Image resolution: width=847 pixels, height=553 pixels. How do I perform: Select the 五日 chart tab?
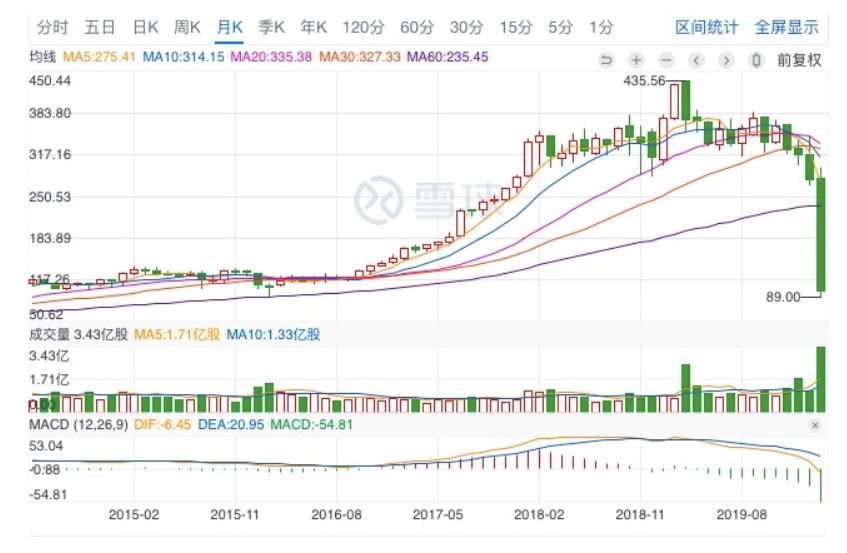click(100, 27)
